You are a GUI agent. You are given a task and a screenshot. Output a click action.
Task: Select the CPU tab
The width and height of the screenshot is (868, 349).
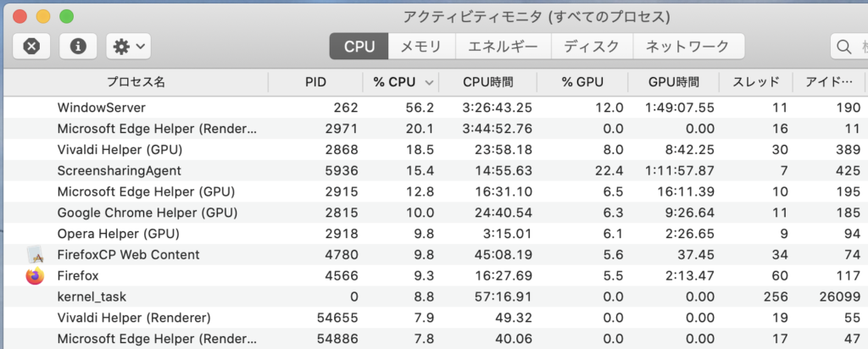(x=359, y=47)
